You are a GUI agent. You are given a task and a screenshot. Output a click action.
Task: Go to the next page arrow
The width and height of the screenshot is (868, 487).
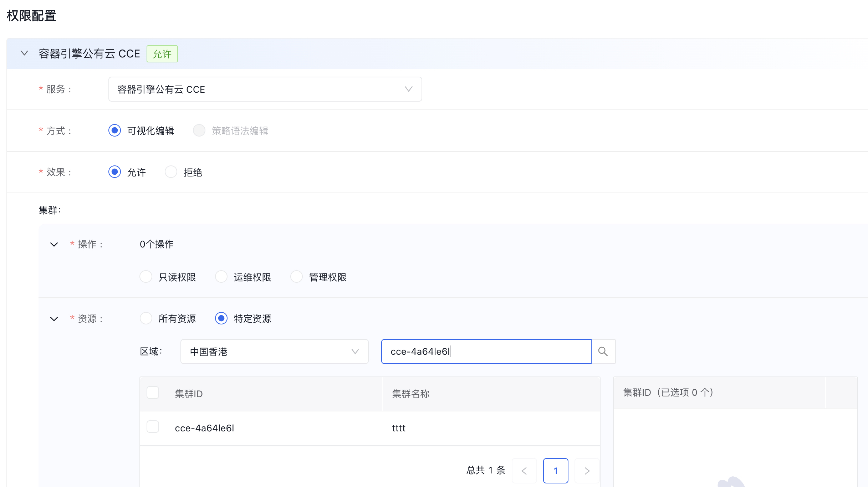tap(587, 471)
